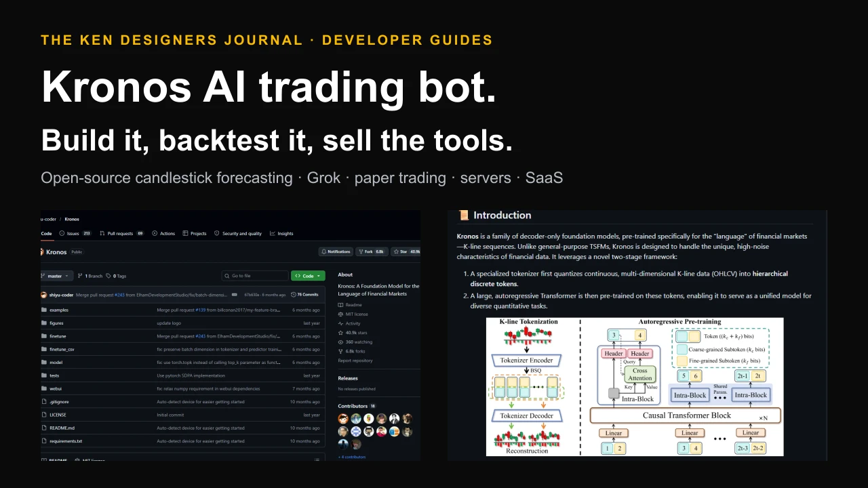Switch to the Projects tab
Screen dimensions: 868x488
pos(195,233)
